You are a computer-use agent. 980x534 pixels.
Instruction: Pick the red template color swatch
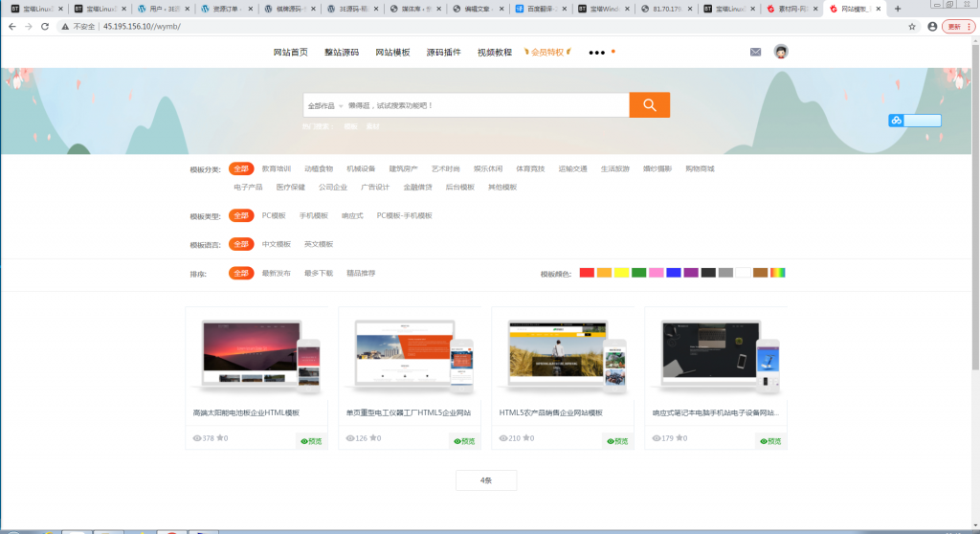click(x=587, y=274)
